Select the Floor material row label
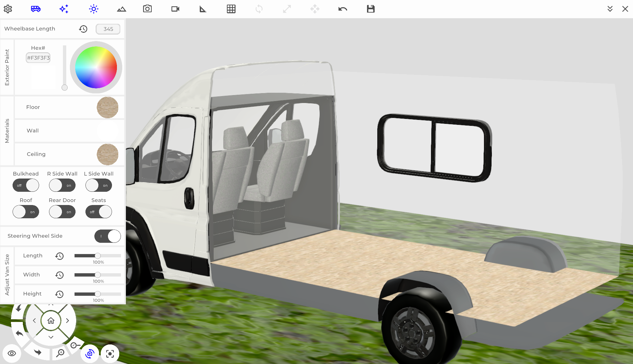The height and width of the screenshot is (364, 633). click(33, 107)
